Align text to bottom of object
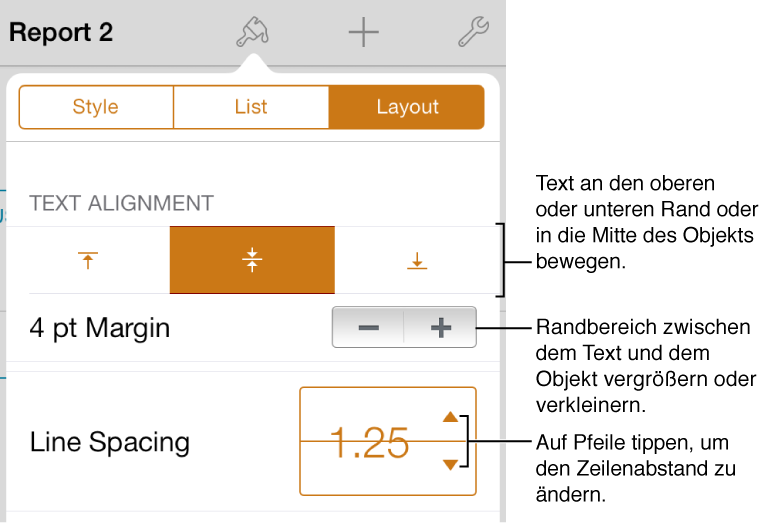The width and height of the screenshot is (778, 524). point(417,260)
